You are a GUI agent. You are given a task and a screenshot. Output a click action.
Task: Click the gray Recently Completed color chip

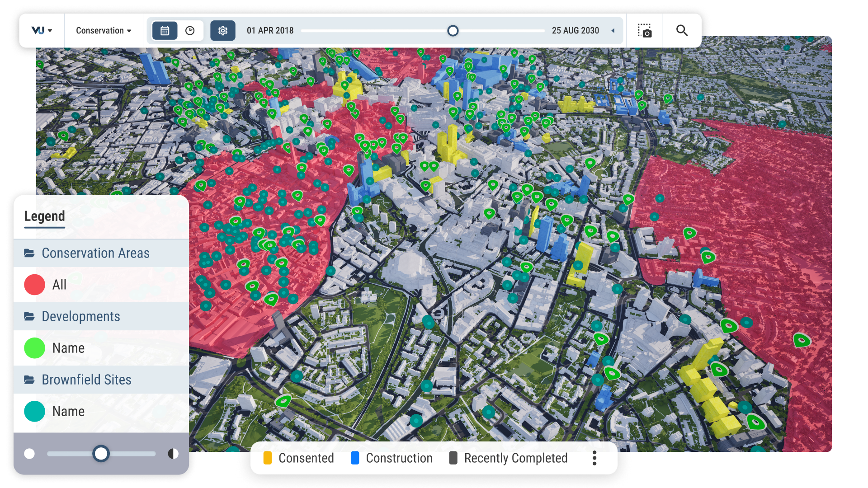(x=453, y=458)
